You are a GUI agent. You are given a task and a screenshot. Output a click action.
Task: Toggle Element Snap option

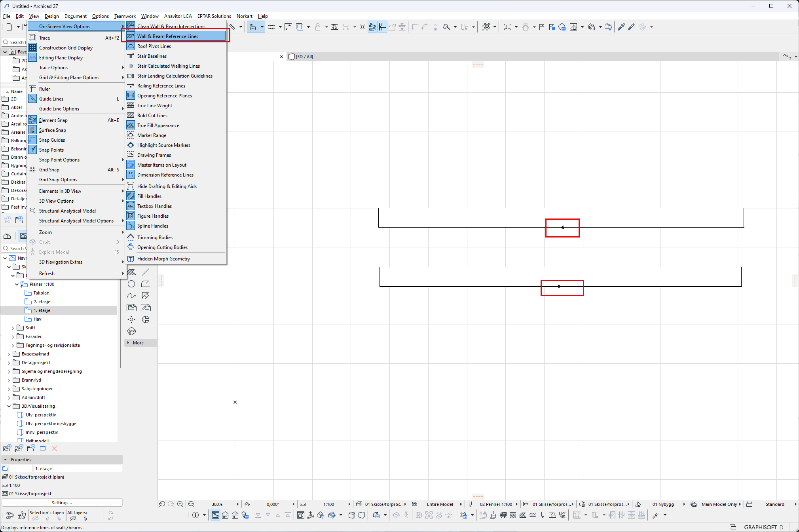coord(53,120)
